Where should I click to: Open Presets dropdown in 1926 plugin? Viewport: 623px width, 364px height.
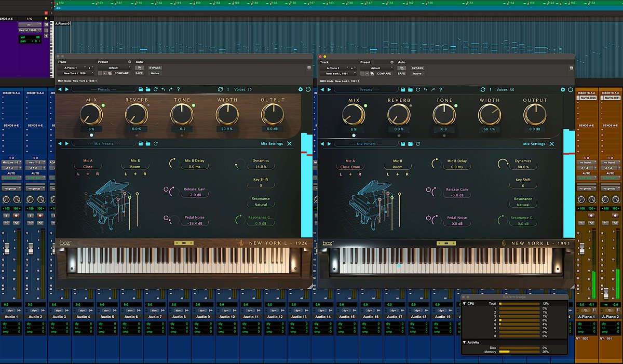pos(104,89)
